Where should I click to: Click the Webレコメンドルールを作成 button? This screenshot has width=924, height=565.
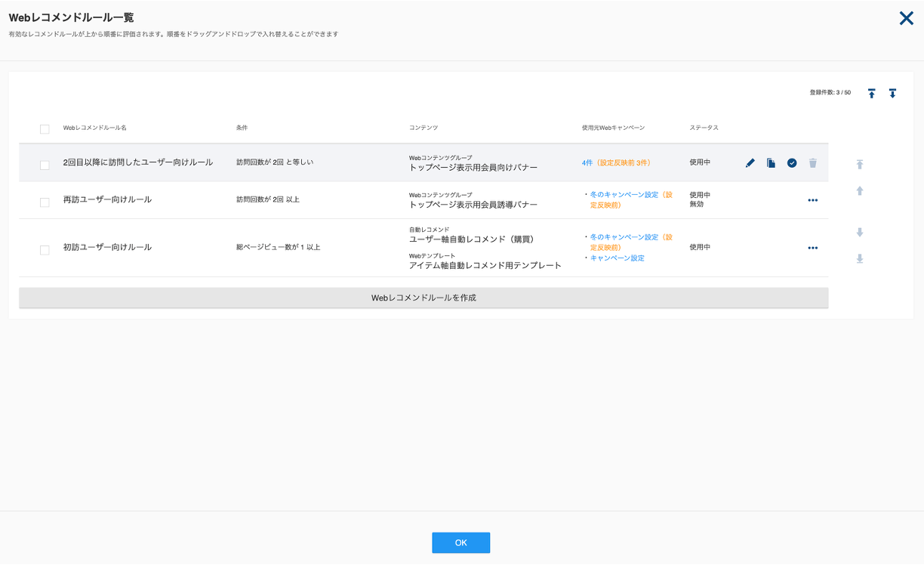coord(423,298)
